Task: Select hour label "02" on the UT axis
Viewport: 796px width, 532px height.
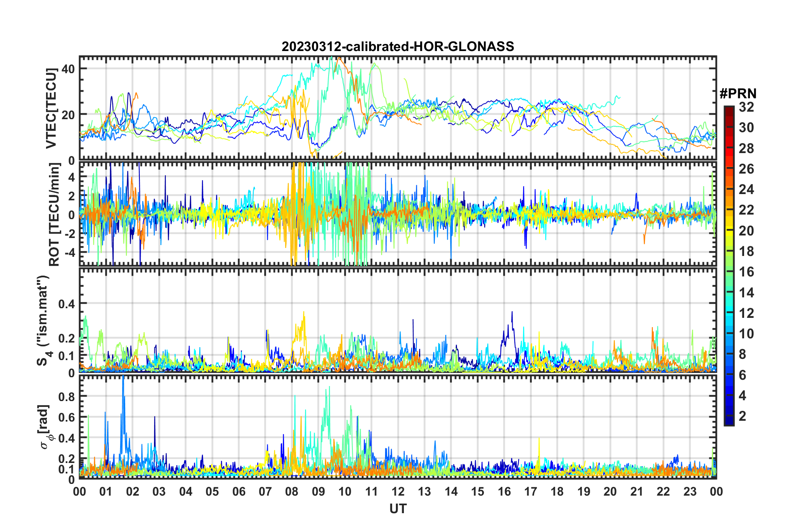Action: pyautogui.click(x=133, y=491)
